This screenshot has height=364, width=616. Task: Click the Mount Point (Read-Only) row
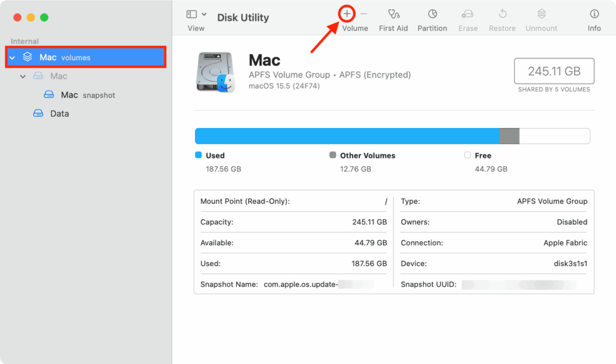tap(294, 202)
